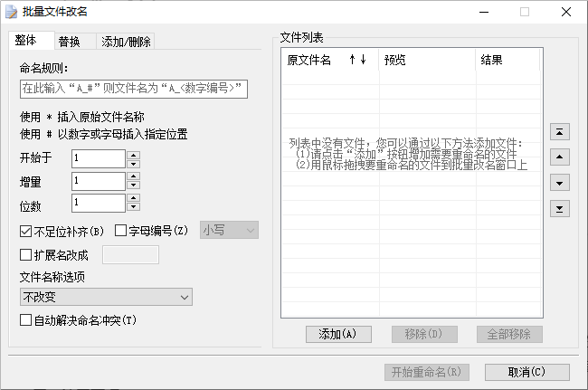The image size is (588, 390).
Task: Move selected file up one position
Action: (x=559, y=157)
